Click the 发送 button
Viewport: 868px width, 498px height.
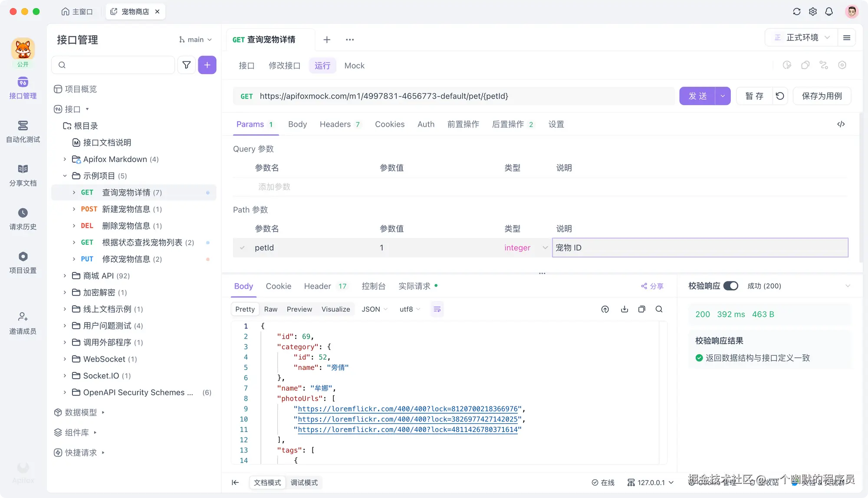click(698, 96)
